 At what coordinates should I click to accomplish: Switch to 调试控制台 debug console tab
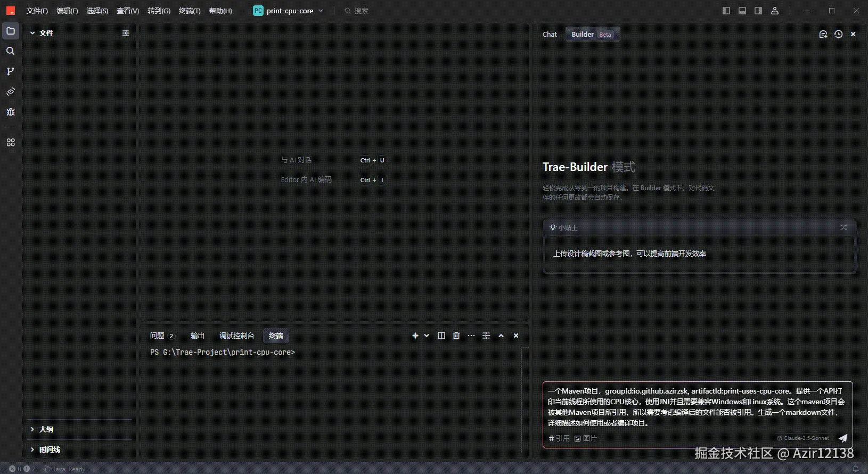coord(237,336)
